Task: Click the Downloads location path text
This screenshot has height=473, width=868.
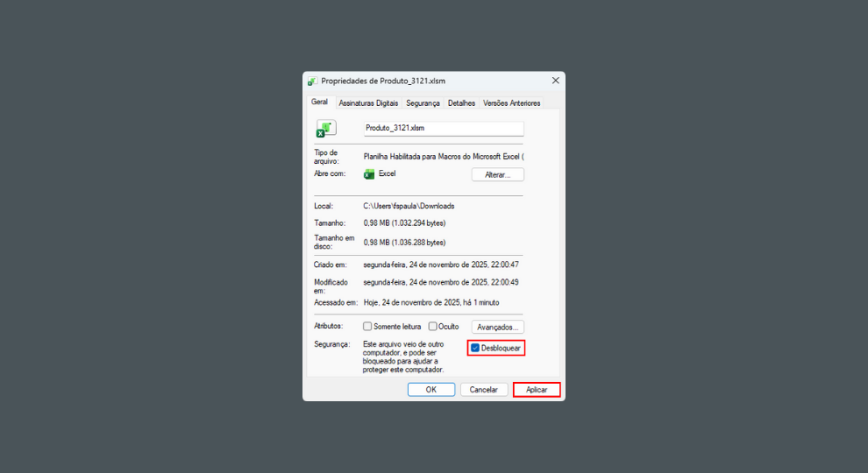Action: [409, 206]
